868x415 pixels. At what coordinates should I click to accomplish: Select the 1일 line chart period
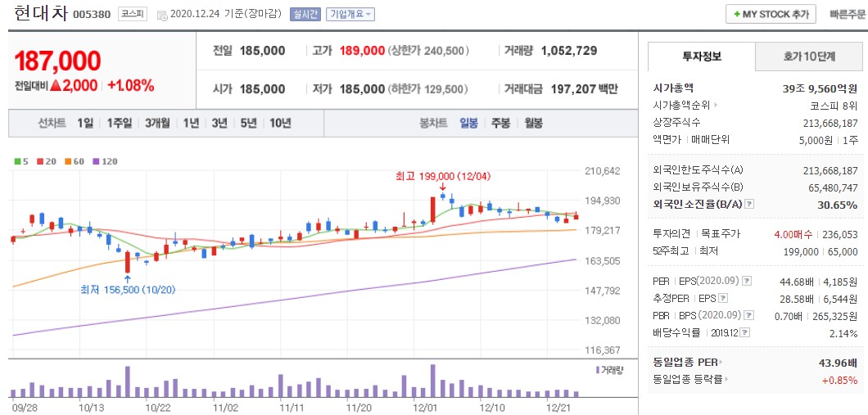pos(85,123)
